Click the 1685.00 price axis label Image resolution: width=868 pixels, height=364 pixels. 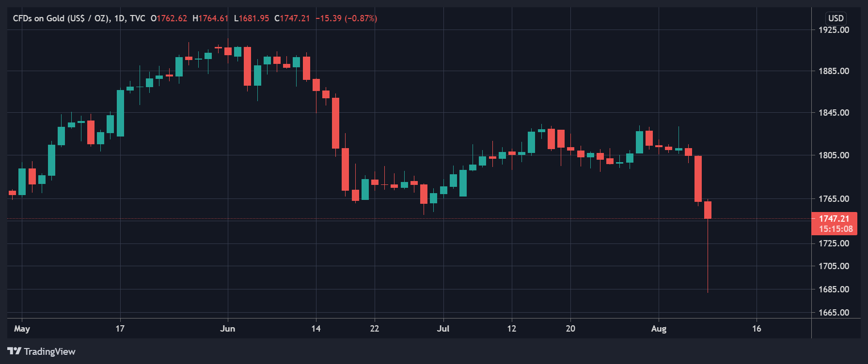834,289
